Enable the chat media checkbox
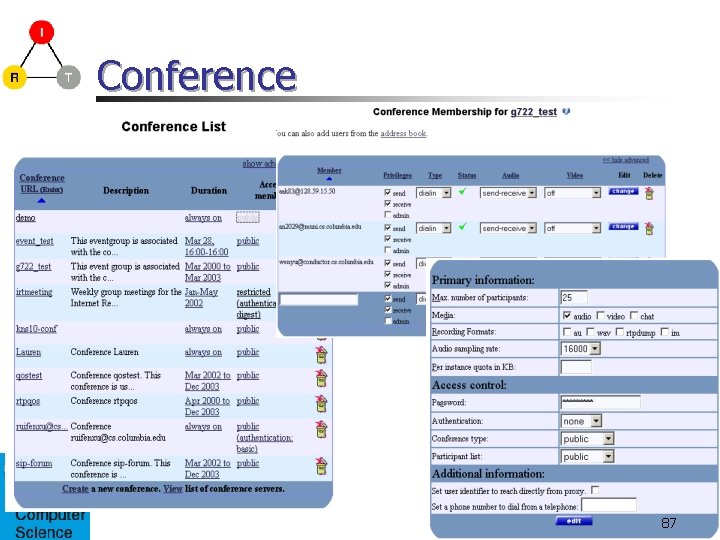The width and height of the screenshot is (720, 540). point(634,315)
